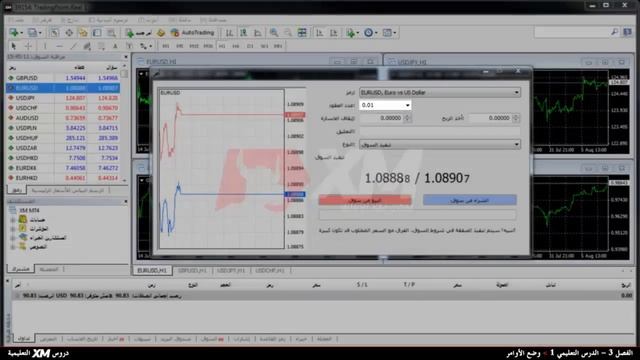Viewport: 640px width, 360px height.
Task: Open the Profiles toolbar icon
Action: (33, 33)
